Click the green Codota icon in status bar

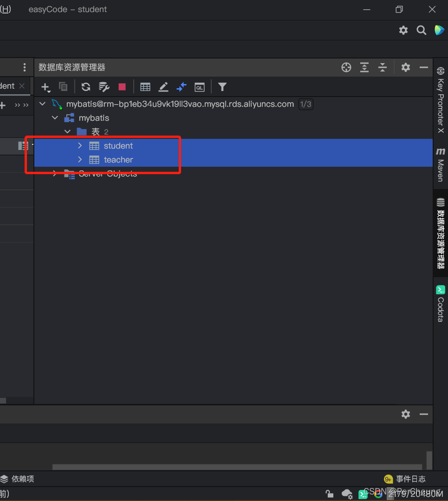[x=363, y=494]
